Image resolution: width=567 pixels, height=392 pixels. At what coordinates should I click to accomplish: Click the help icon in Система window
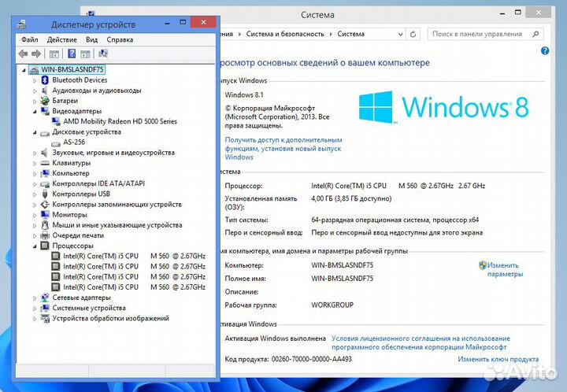(545, 51)
